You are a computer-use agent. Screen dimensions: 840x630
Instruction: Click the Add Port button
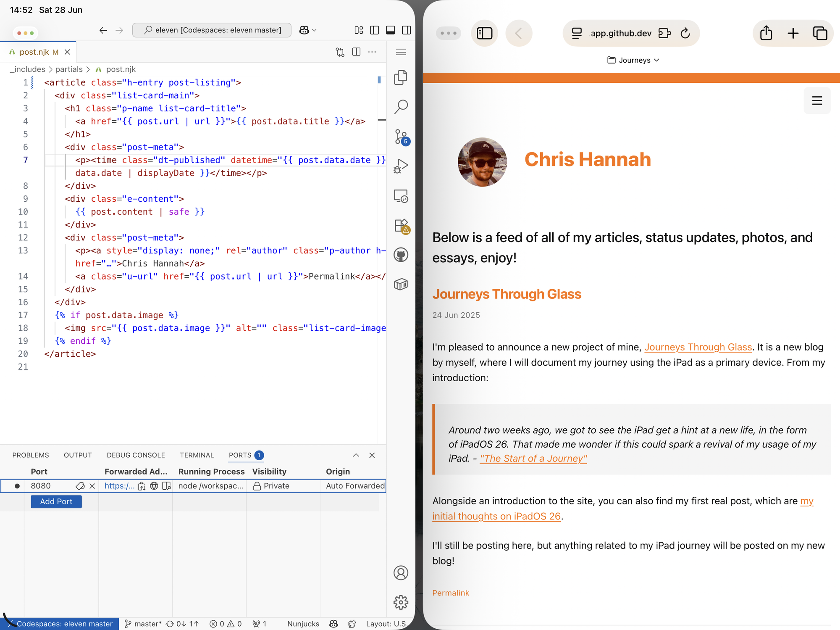[x=56, y=501]
